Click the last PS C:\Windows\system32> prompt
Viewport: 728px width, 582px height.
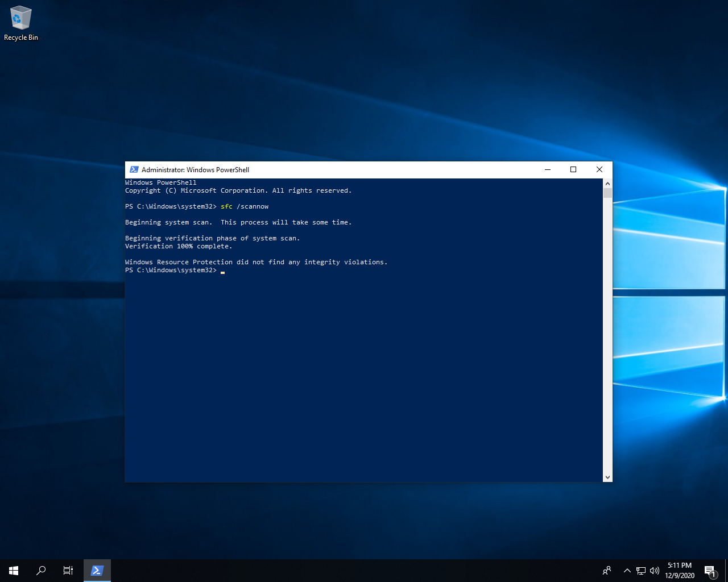pos(171,270)
